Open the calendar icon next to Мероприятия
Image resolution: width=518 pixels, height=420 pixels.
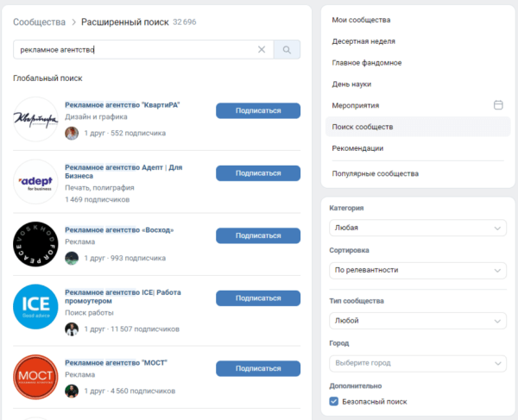(x=498, y=105)
